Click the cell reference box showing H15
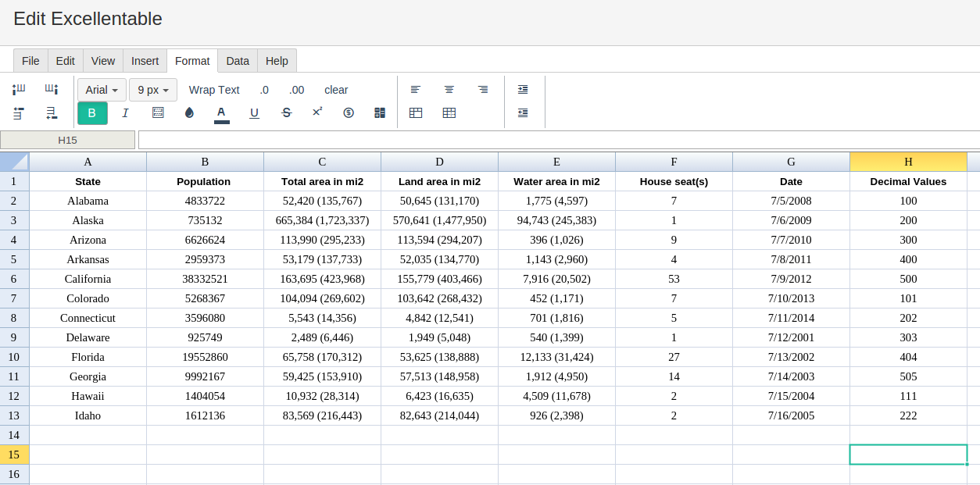The height and width of the screenshot is (485, 980). tap(68, 140)
